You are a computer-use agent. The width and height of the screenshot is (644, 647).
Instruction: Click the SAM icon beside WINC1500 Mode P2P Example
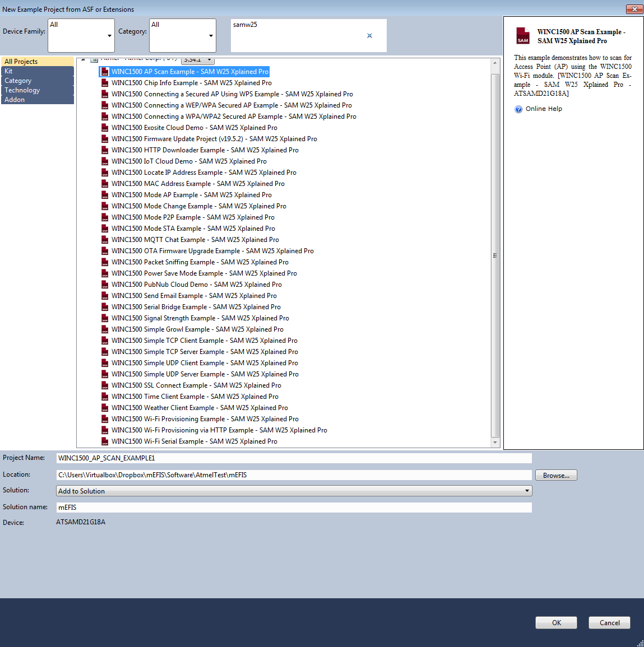105,217
